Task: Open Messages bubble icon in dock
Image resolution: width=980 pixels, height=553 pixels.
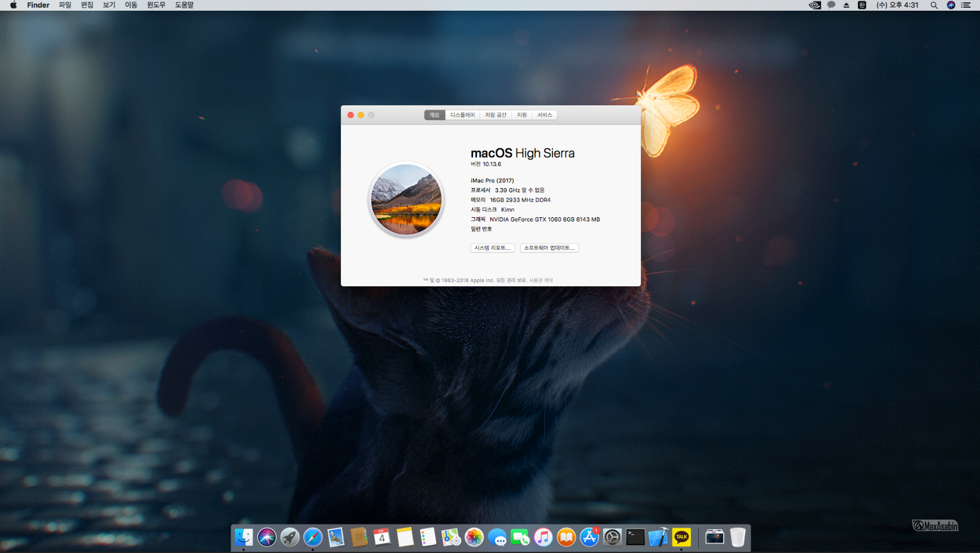Action: click(x=497, y=538)
